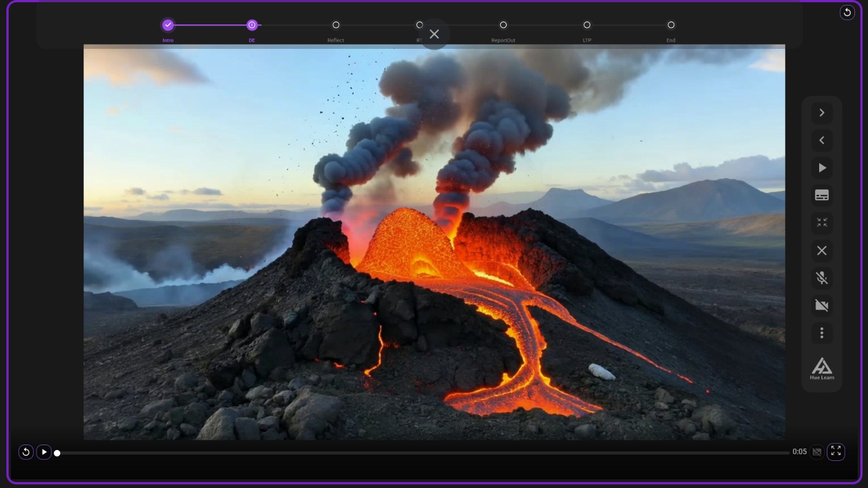Viewport: 868px width, 488px height.
Task: Close the overlay with the top center X button
Action: [434, 34]
